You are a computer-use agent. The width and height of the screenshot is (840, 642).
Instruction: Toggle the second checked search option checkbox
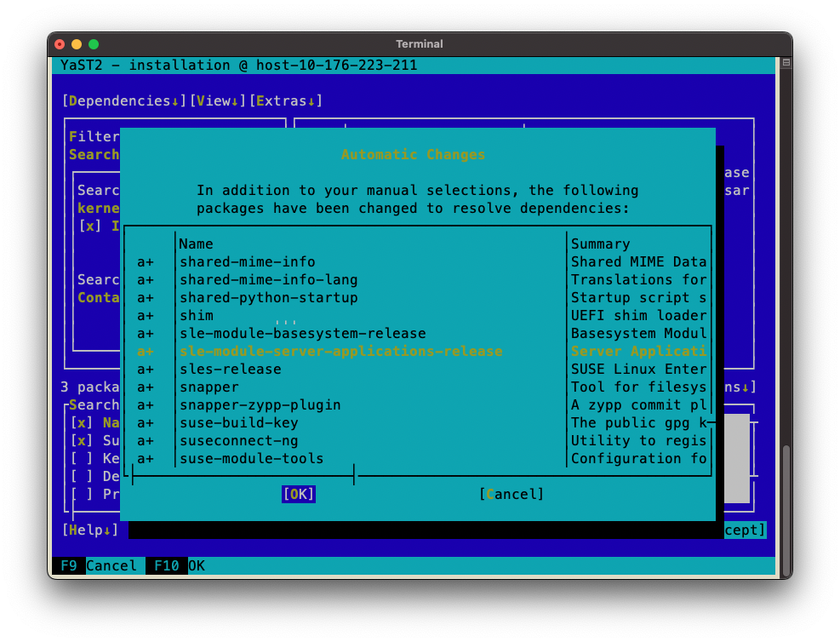[82, 441]
